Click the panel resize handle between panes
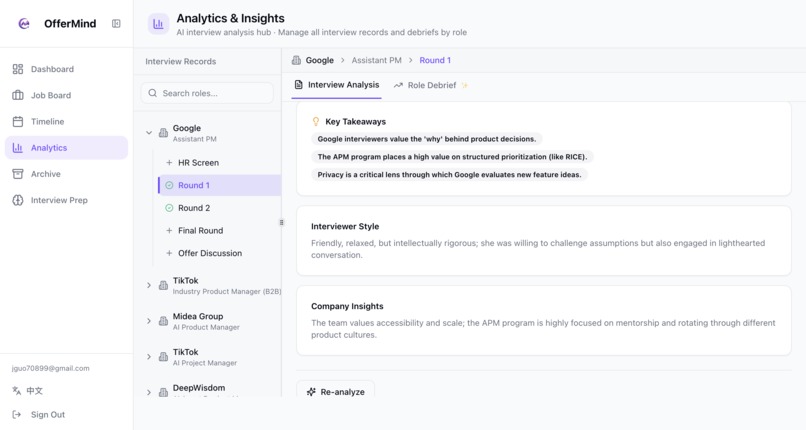Screen dimensions: 806x430 click(x=281, y=222)
